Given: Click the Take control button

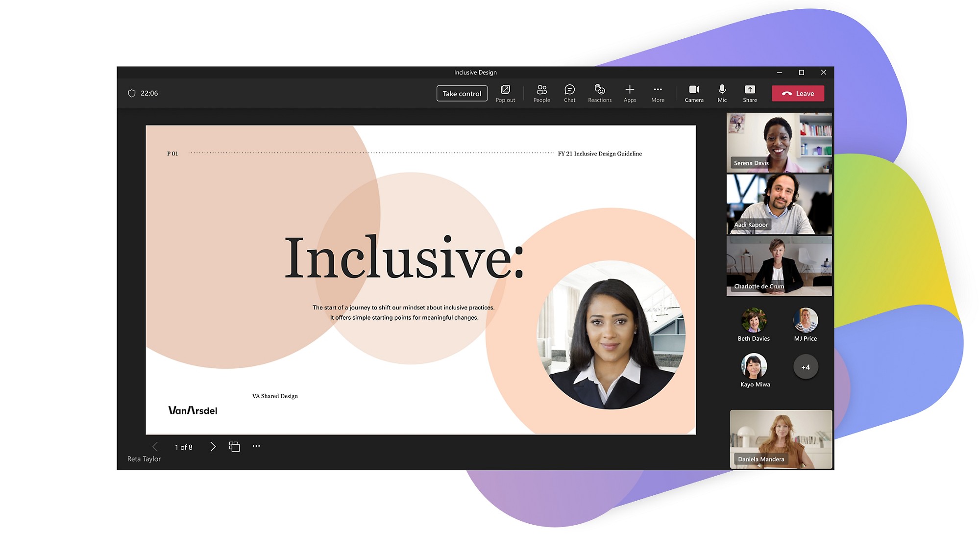Looking at the screenshot, I should (462, 94).
